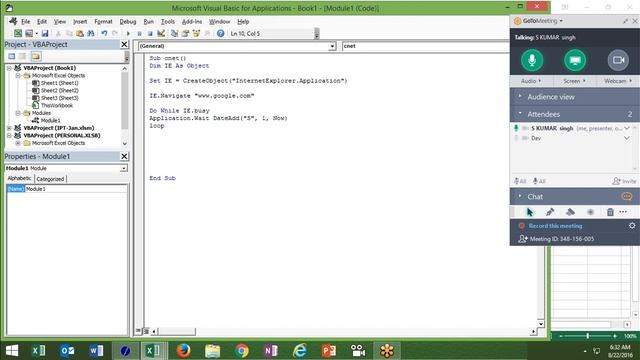Click the Reset stop icon

pyautogui.click(x=150, y=33)
